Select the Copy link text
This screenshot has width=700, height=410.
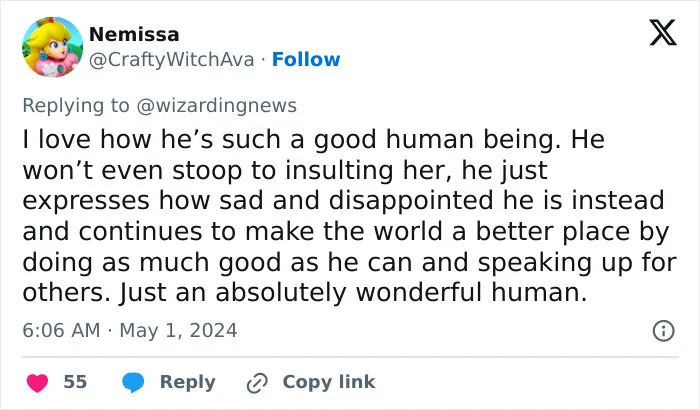[x=329, y=382]
